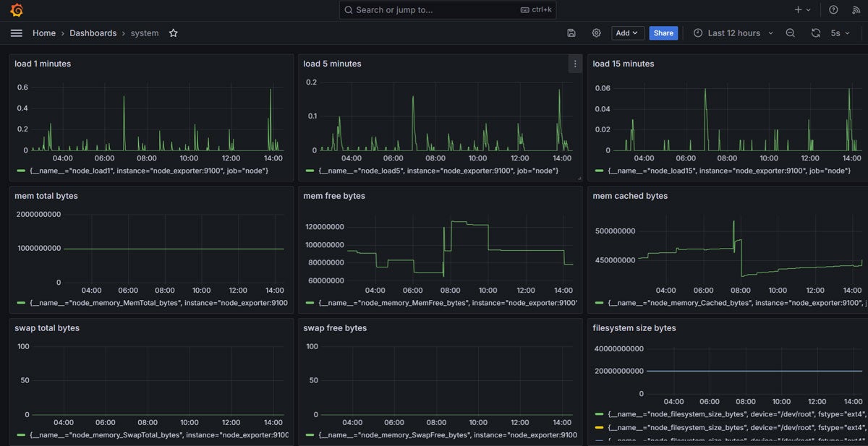868x446 pixels.
Task: Star the system dashboard as favorite
Action: click(173, 33)
